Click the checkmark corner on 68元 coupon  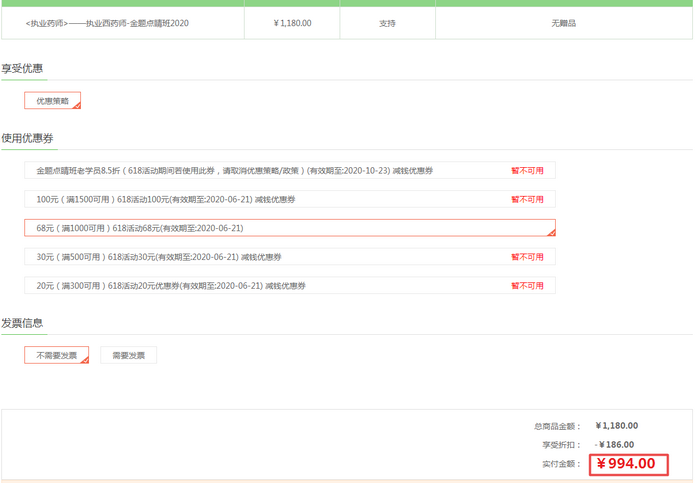[x=550, y=231]
